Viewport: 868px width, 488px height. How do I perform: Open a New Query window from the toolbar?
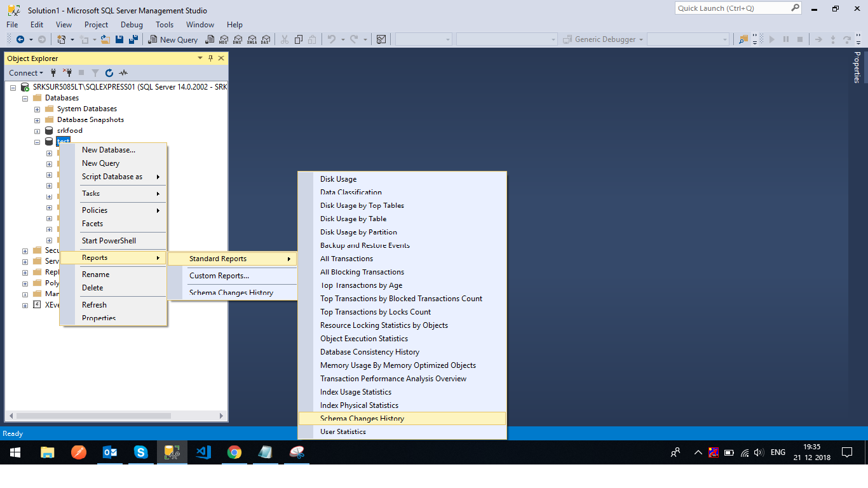(x=172, y=39)
